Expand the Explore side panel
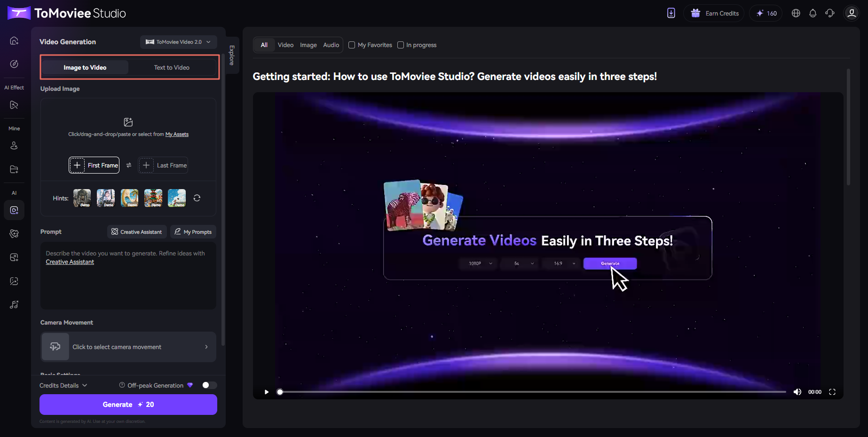The width and height of the screenshot is (868, 437). click(x=231, y=55)
